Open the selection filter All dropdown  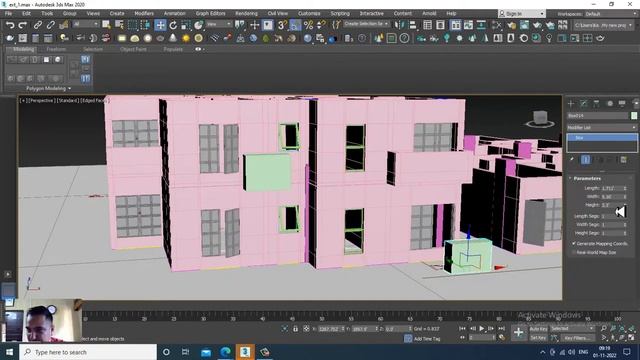click(85, 24)
